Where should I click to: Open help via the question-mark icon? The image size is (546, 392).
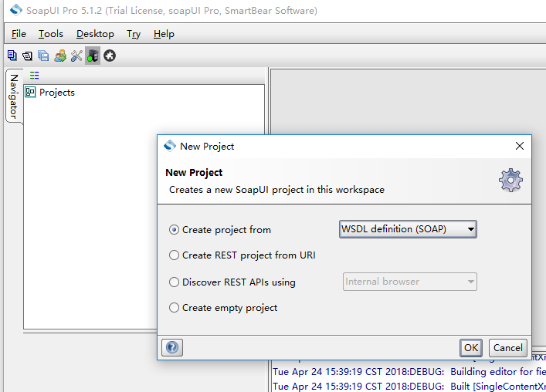tap(172, 347)
